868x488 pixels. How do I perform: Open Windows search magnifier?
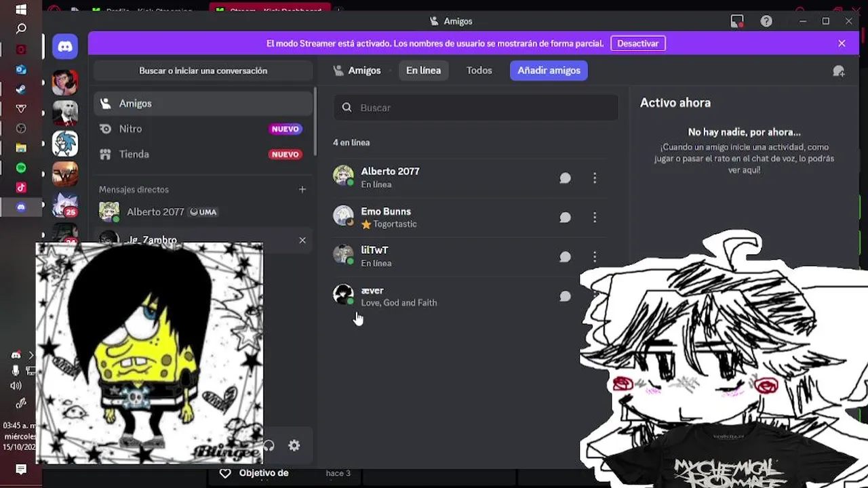pyautogui.click(x=21, y=29)
